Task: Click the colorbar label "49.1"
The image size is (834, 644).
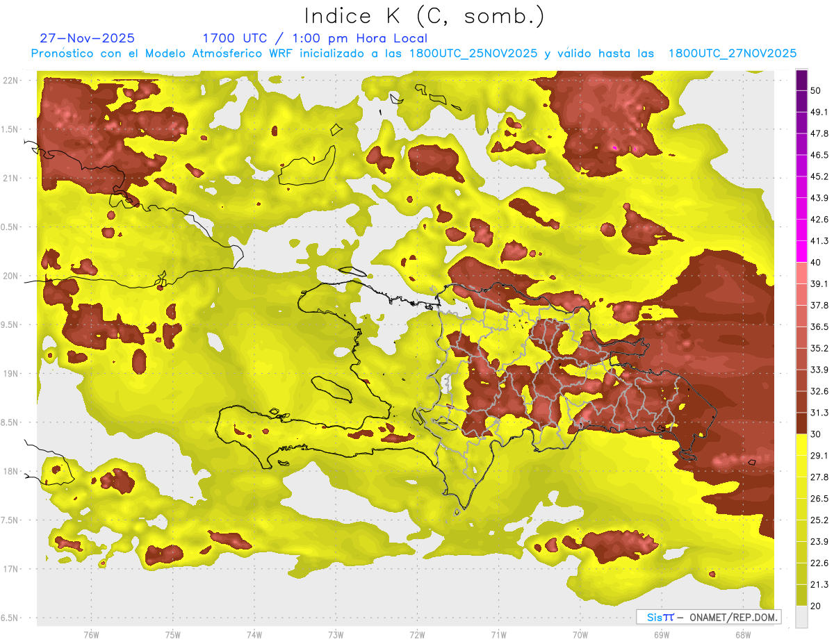Action: (x=819, y=112)
